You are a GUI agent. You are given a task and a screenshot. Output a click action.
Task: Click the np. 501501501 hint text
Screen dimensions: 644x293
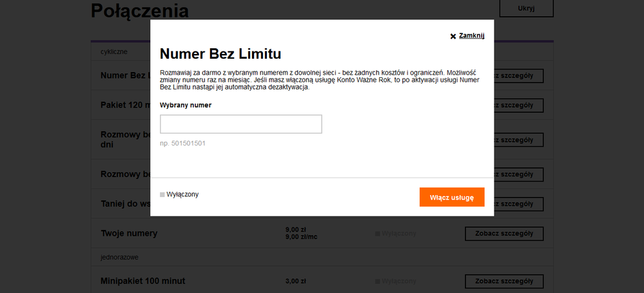[x=182, y=143]
